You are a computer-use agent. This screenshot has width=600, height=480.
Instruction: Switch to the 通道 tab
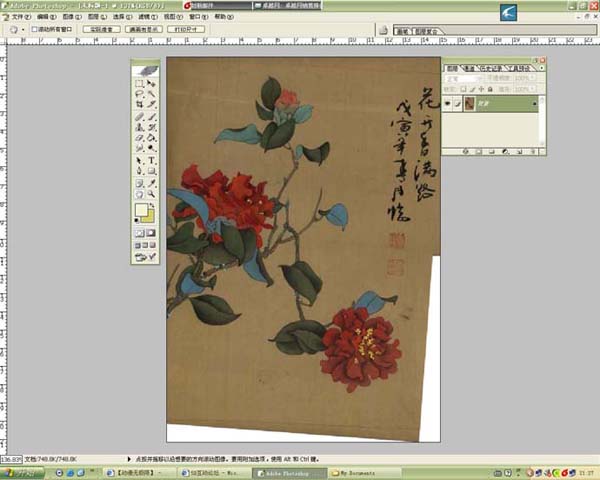pyautogui.click(x=469, y=68)
